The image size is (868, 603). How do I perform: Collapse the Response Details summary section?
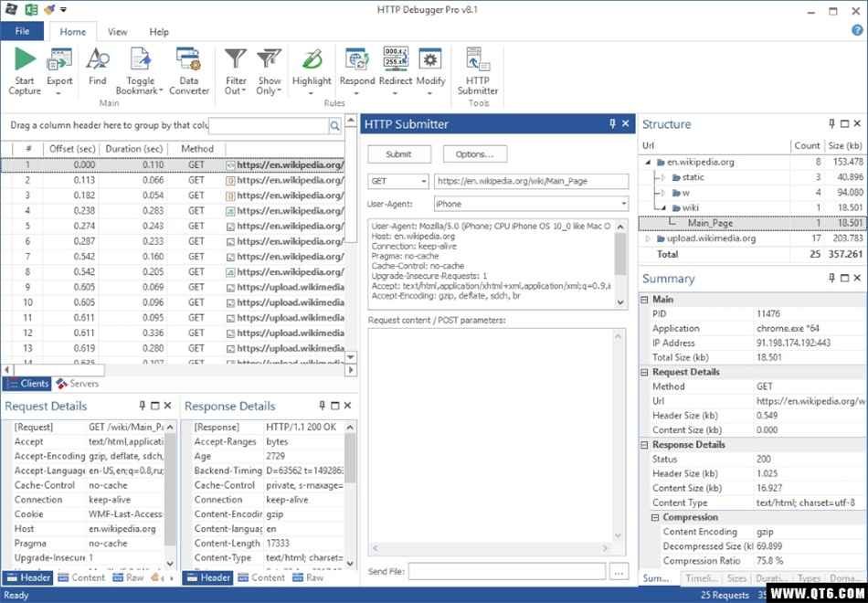point(644,445)
